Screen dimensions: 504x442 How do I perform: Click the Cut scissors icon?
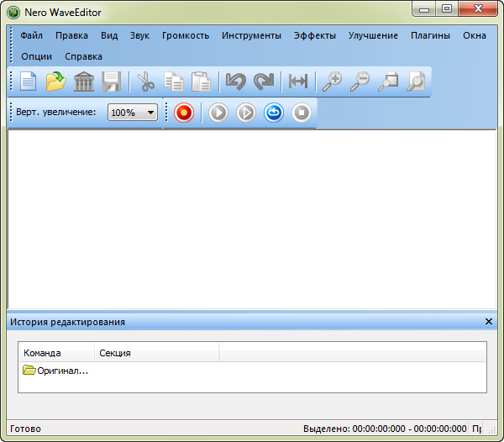146,82
